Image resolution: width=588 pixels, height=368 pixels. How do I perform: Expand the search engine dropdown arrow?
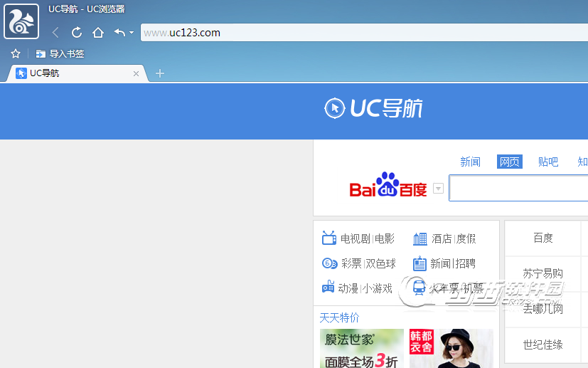click(x=438, y=188)
